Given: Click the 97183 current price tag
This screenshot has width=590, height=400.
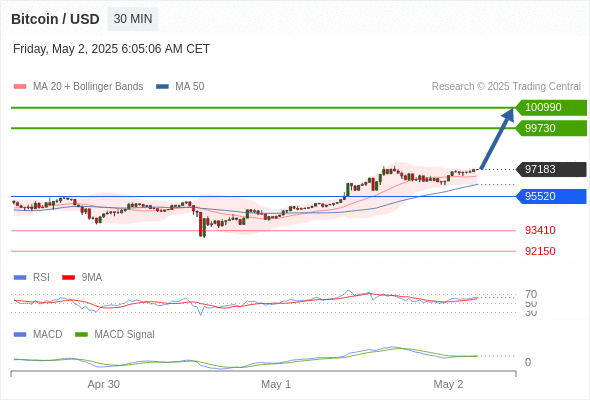Looking at the screenshot, I should tap(551, 169).
